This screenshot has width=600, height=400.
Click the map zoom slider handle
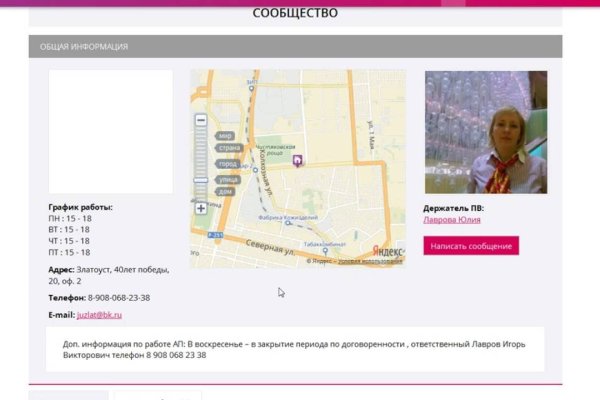(201, 180)
